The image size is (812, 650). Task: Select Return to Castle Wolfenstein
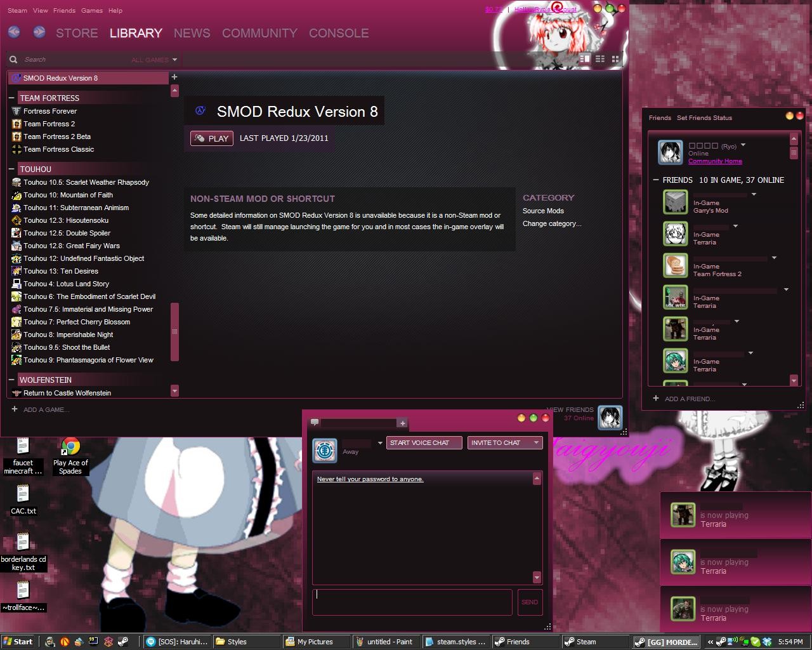point(67,393)
